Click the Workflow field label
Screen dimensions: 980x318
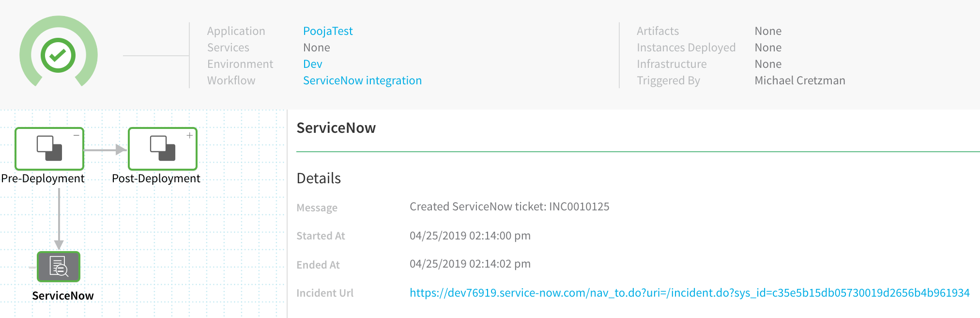pos(231,80)
